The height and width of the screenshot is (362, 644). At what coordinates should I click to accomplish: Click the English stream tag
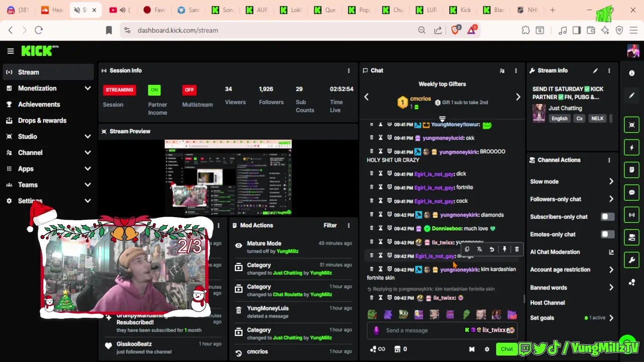(x=559, y=119)
